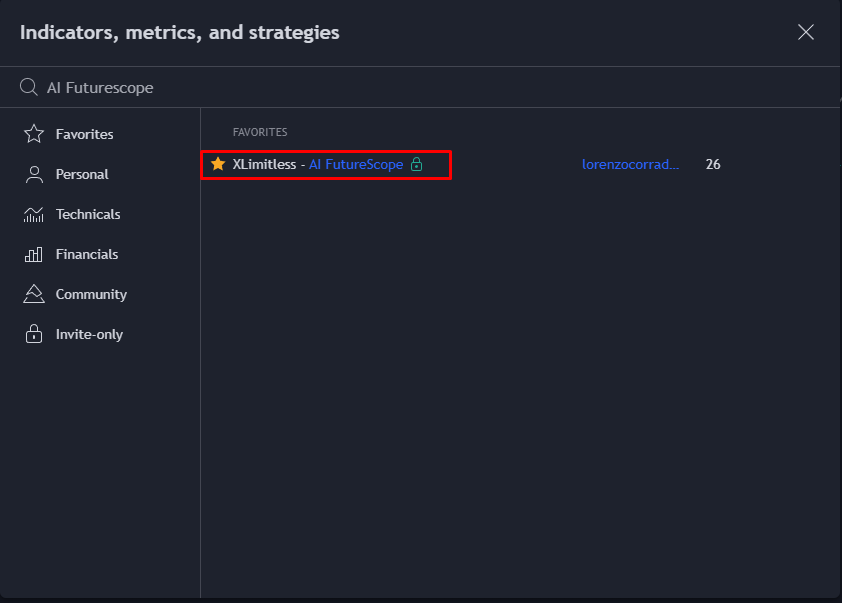
Task: Click the Favorites star icon in sidebar
Action: coord(34,134)
